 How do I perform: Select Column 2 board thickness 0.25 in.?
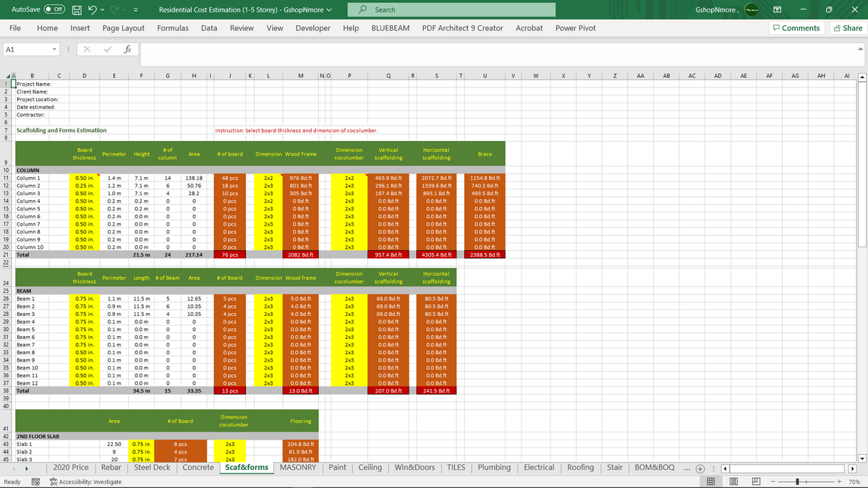(84, 185)
